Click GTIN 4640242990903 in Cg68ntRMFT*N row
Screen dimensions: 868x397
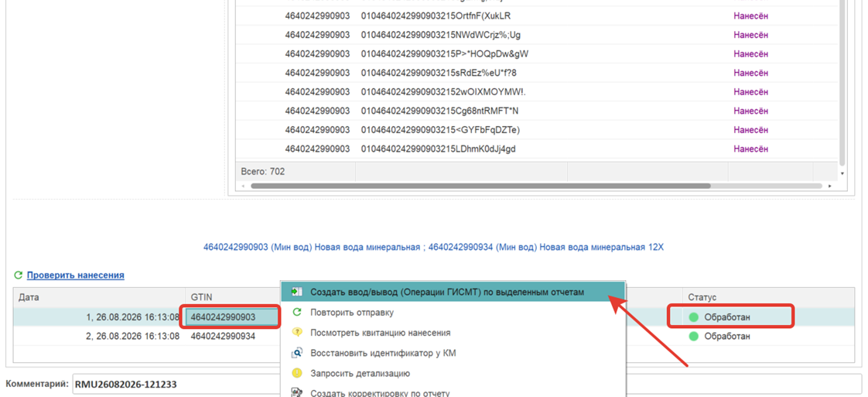pyautogui.click(x=317, y=111)
